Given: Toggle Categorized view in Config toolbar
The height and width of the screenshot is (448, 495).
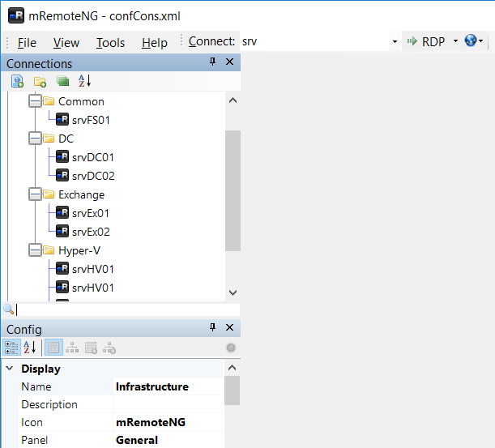Looking at the screenshot, I should [11, 348].
